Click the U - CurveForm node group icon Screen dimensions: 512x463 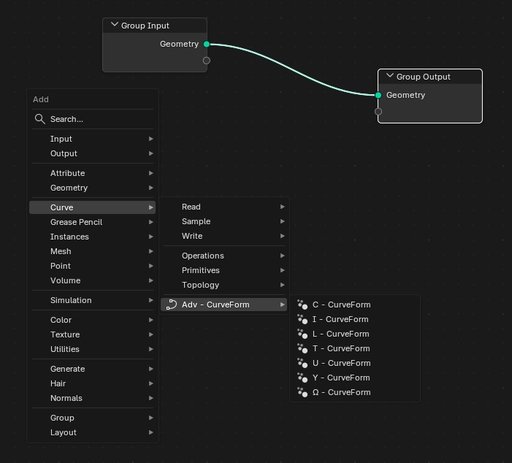[302, 363]
